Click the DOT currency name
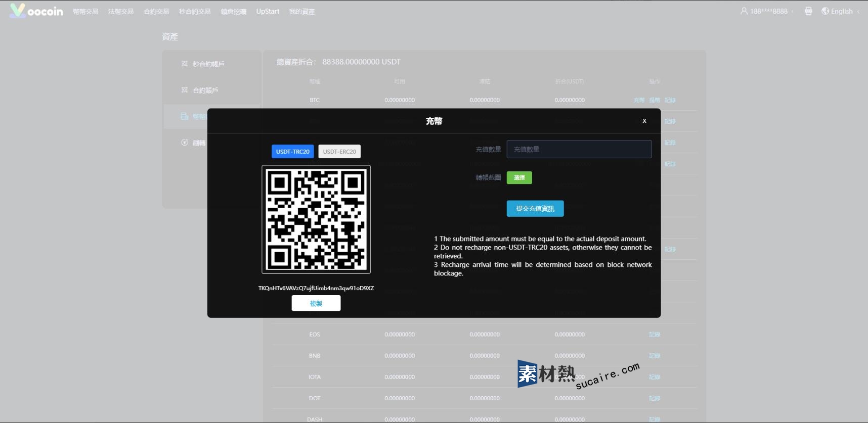Screen dimensions: 868x423 coord(315,398)
